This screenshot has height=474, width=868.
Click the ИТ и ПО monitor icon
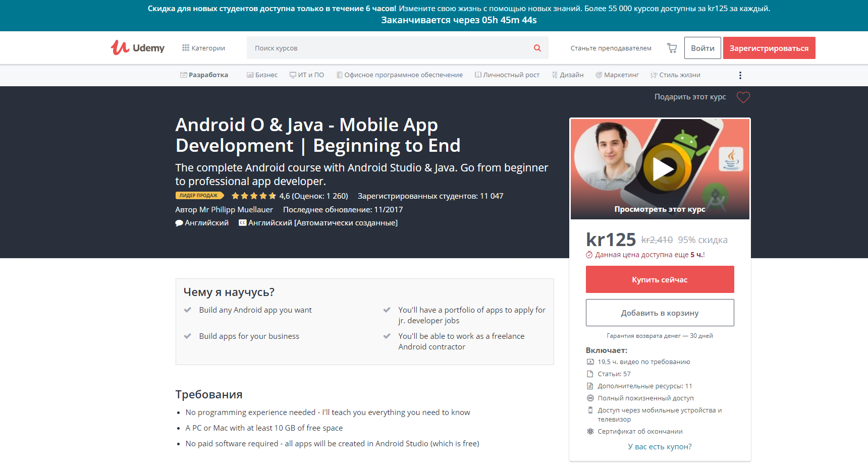(x=293, y=75)
